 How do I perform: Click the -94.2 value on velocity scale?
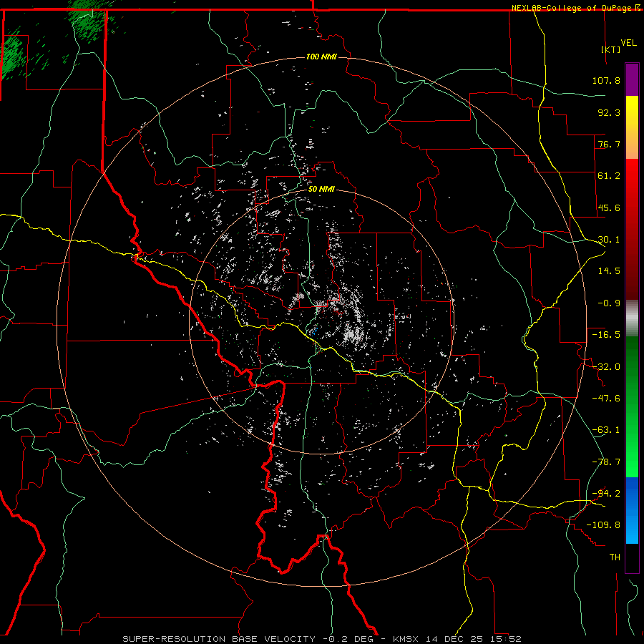(x=606, y=494)
